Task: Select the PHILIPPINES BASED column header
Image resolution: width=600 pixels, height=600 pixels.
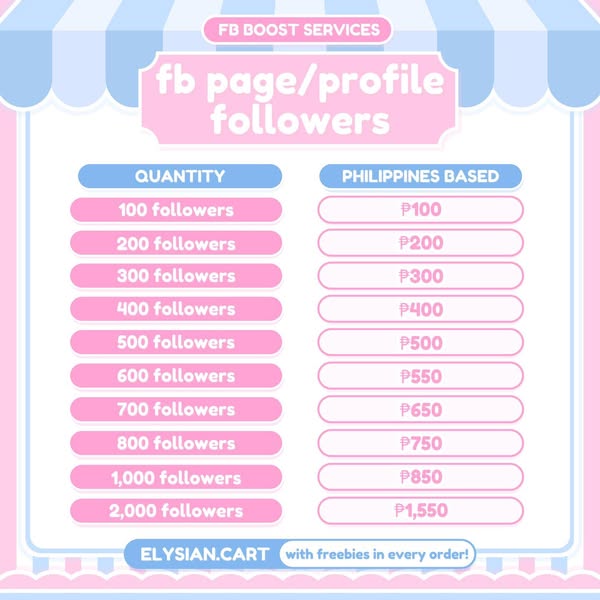Action: point(420,177)
